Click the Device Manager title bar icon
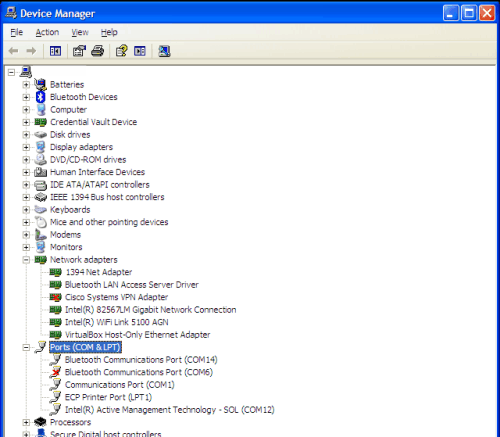Image resolution: width=500 pixels, height=437 pixels. (11, 13)
